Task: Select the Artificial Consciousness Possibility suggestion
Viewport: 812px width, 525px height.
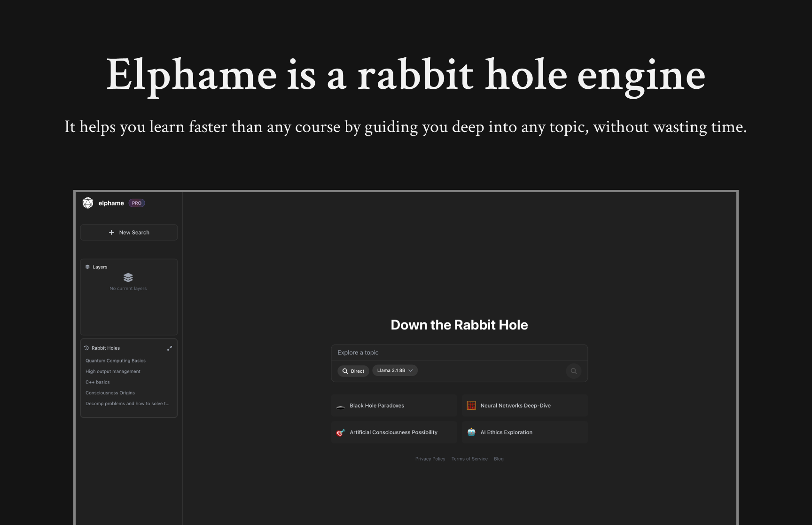Action: [x=394, y=432]
